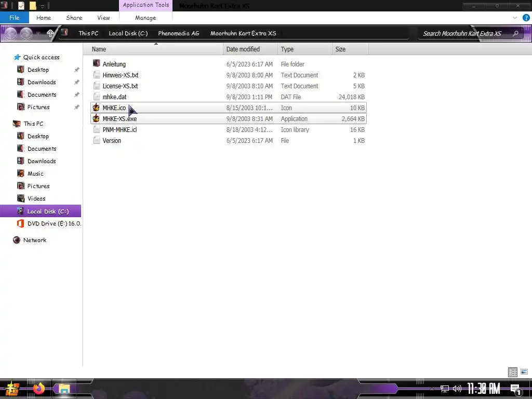Sort files by Type column
532x399 pixels.
304,49
